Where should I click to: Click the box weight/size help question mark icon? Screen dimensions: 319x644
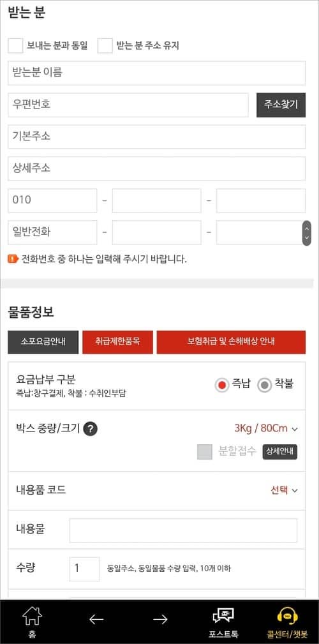(91, 429)
